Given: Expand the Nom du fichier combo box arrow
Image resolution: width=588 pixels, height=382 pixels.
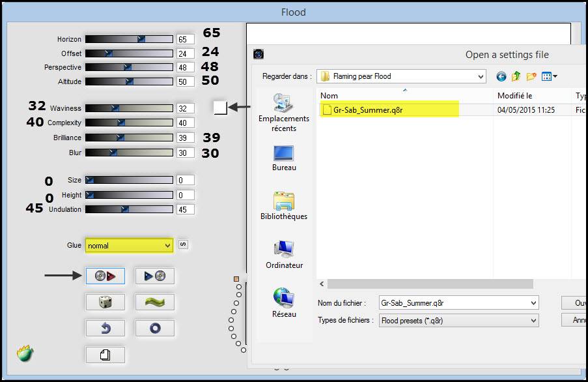Looking at the screenshot, I should click(x=533, y=303).
